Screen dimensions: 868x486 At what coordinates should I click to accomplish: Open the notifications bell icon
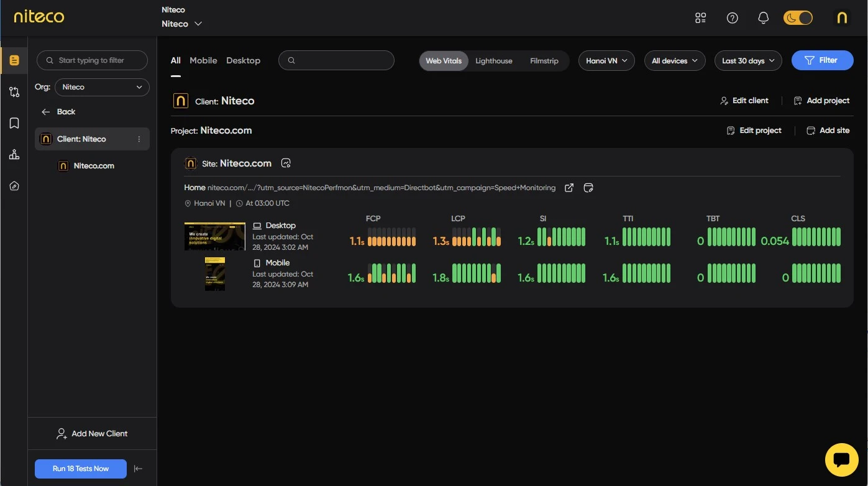coord(764,18)
